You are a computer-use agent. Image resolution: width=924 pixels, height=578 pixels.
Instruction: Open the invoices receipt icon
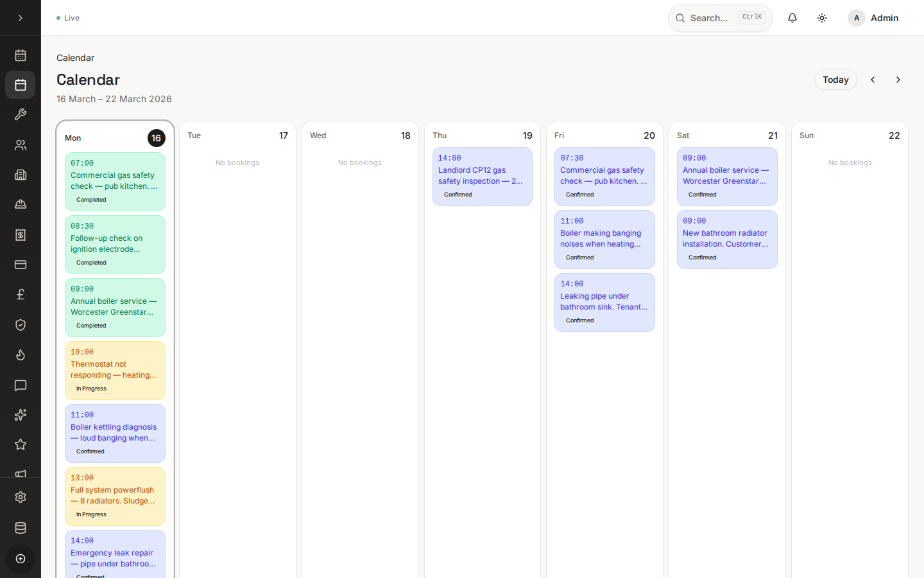(20, 234)
